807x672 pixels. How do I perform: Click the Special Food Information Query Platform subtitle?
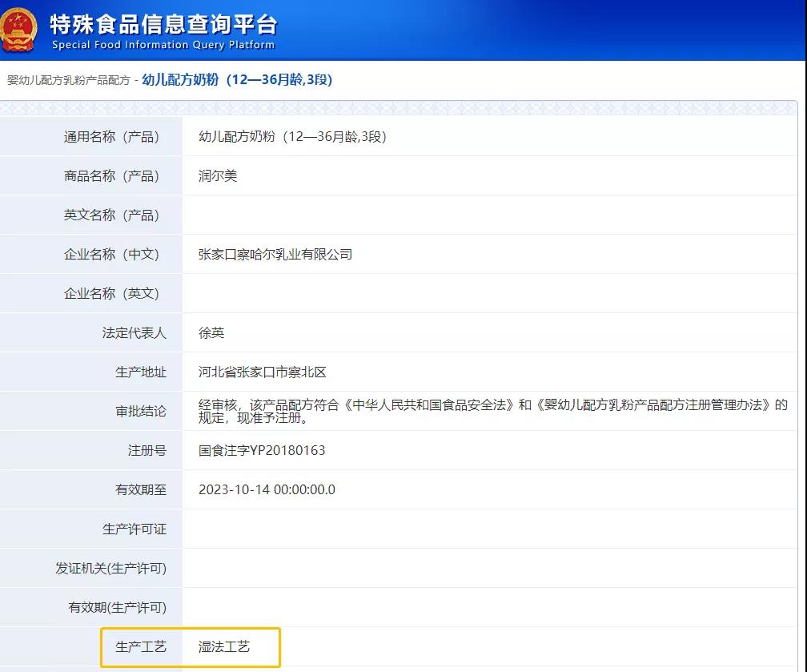163,45
